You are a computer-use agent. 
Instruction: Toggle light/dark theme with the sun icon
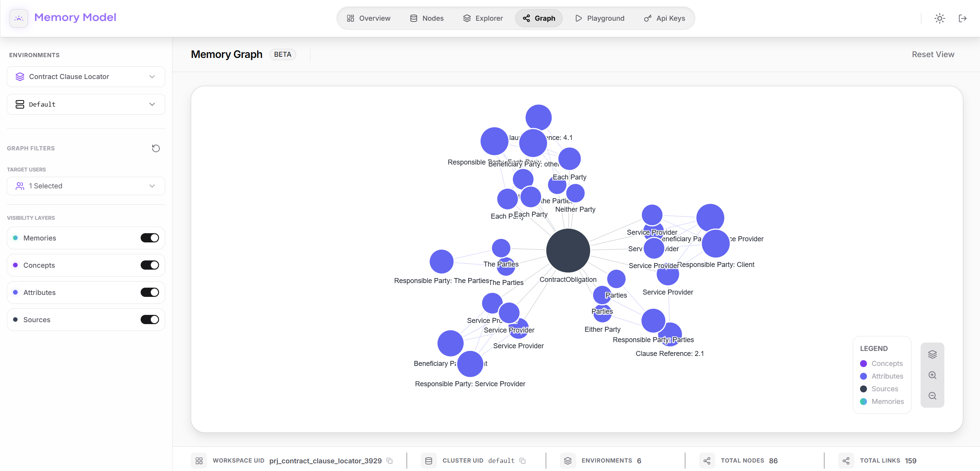point(940,18)
